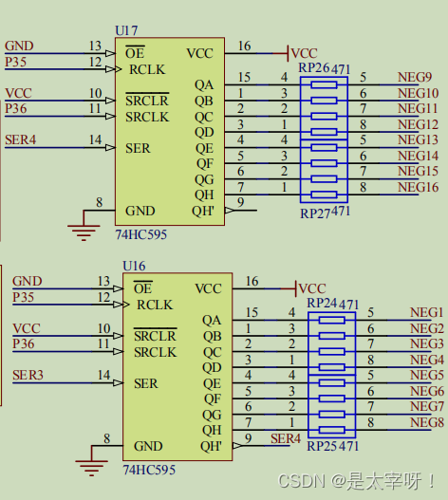The height and width of the screenshot is (500, 448).
Task: Select the SER4 net label on U17 input
Action: coord(21,140)
